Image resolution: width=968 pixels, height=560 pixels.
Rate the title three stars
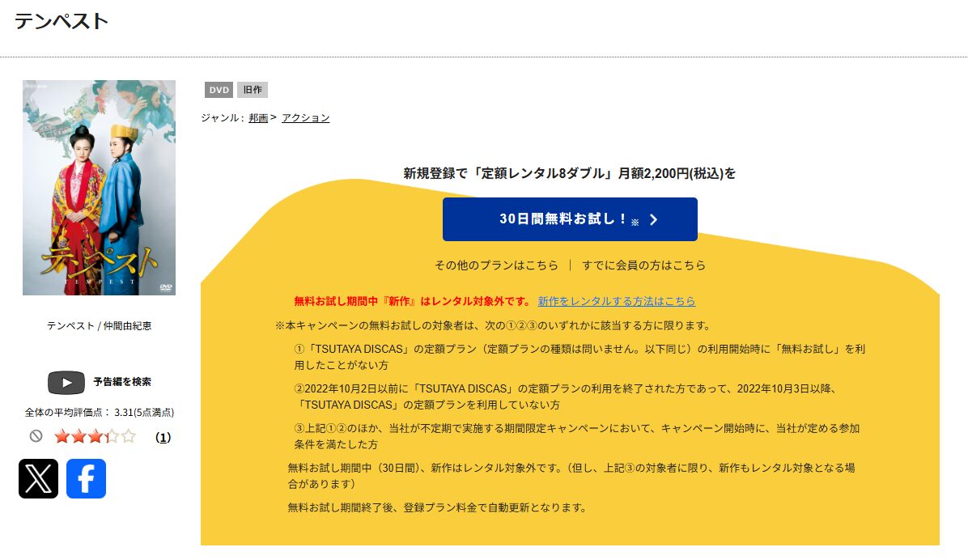[95, 437]
